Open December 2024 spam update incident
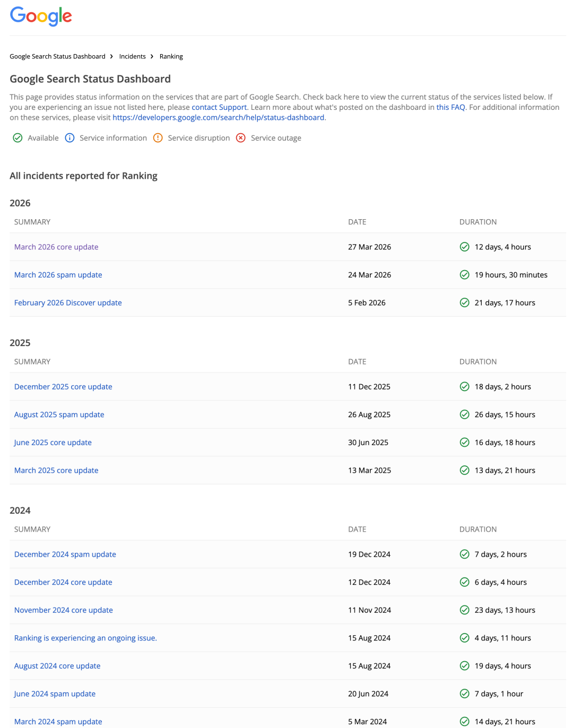This screenshot has width=573, height=728. point(65,554)
